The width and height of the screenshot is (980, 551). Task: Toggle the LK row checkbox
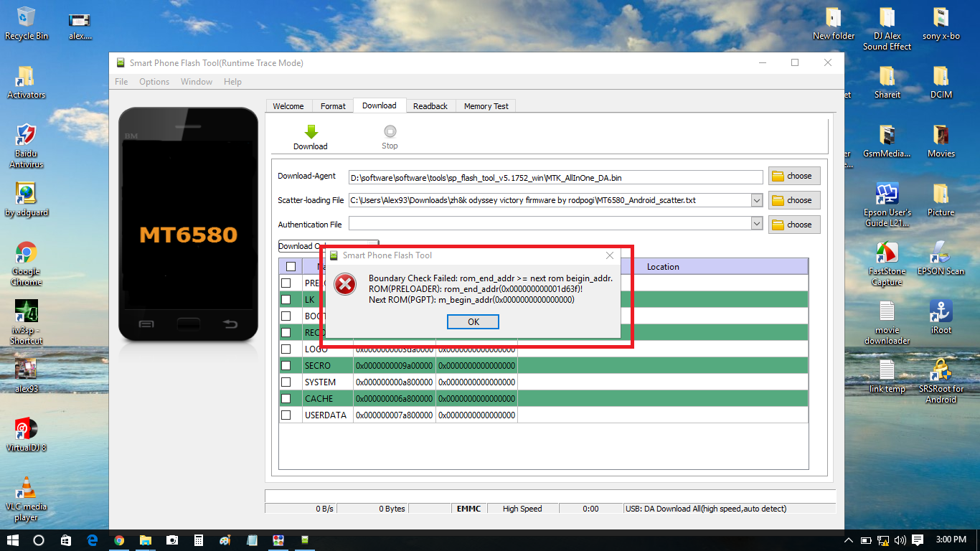(x=286, y=299)
